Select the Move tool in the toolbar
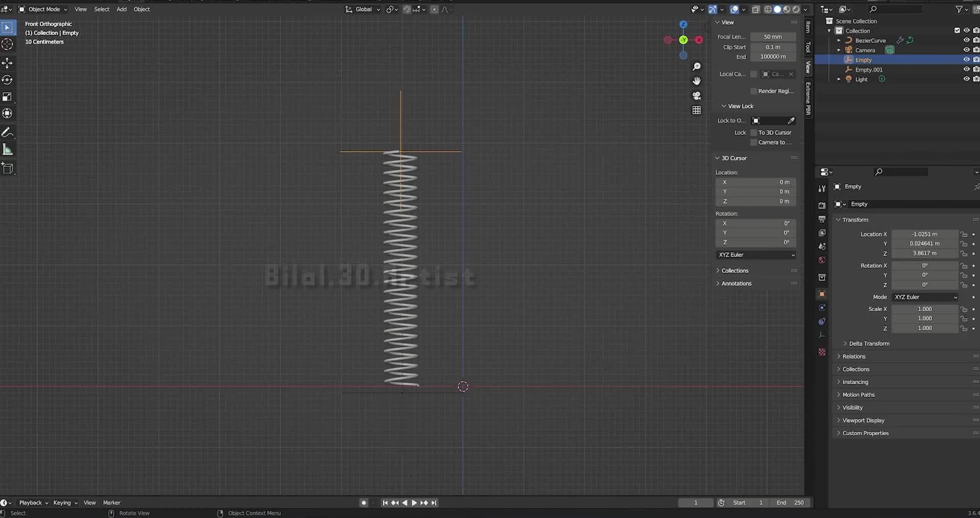Screen dimensions: 980x518 [x=8, y=63]
